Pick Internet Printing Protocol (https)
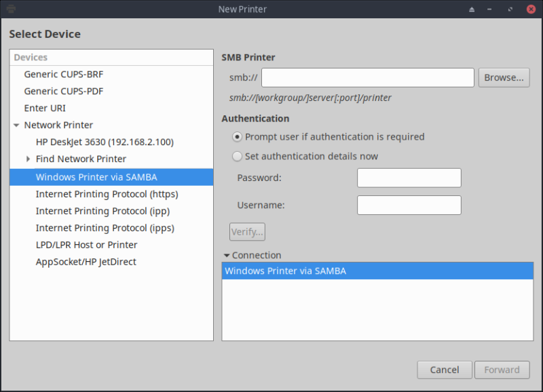Image resolution: width=543 pixels, height=392 pixels. [x=107, y=194]
